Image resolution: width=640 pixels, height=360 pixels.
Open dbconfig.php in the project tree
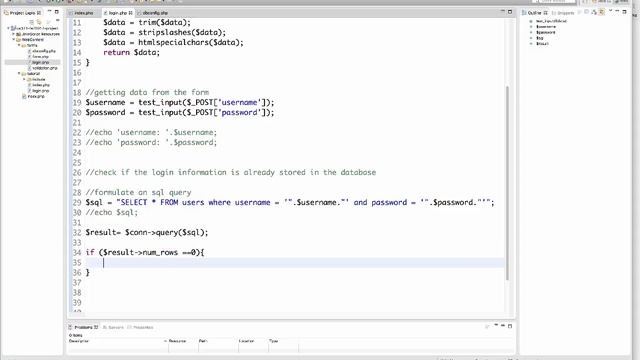point(44,51)
